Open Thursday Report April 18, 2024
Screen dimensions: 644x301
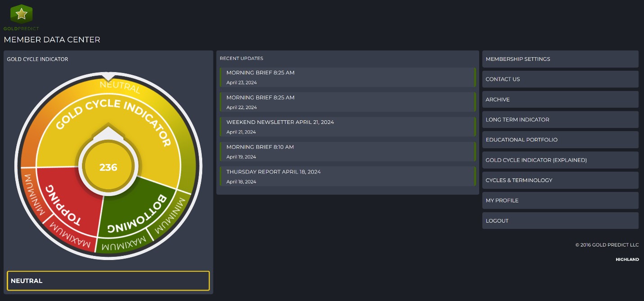(348, 176)
